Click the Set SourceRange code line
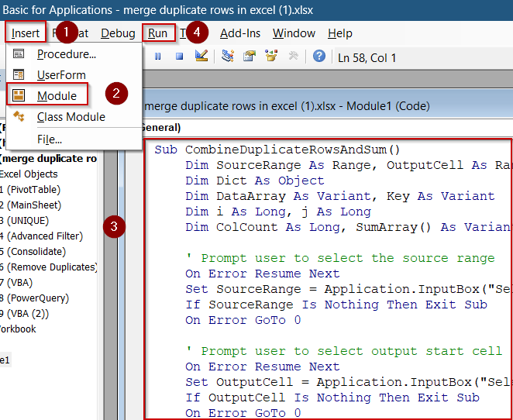513x420 pixels. 348,289
